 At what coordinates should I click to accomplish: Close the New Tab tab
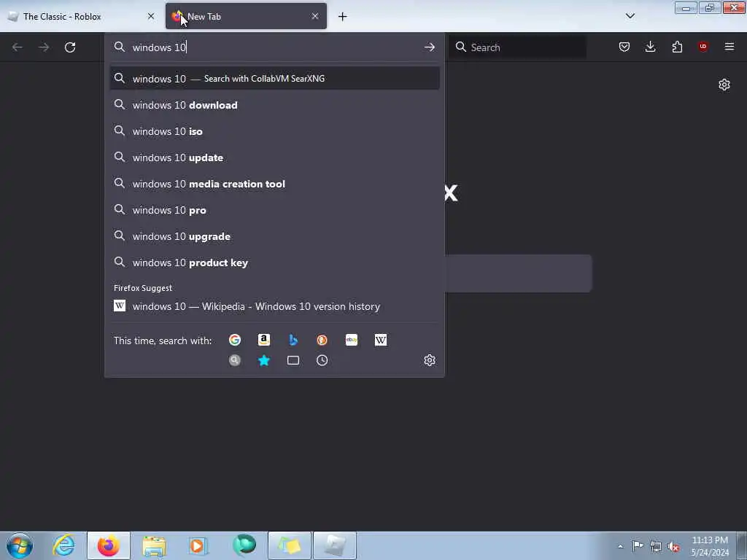pos(315,16)
